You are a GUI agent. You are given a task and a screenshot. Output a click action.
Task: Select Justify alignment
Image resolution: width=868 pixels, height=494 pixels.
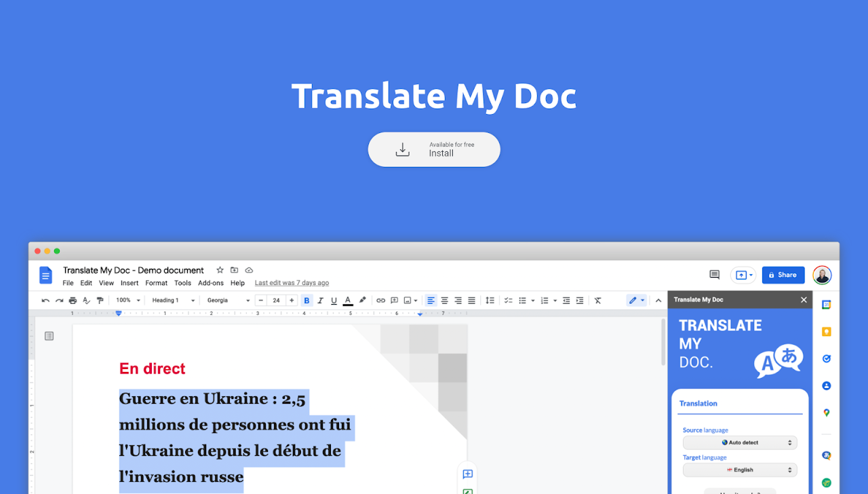[472, 301]
